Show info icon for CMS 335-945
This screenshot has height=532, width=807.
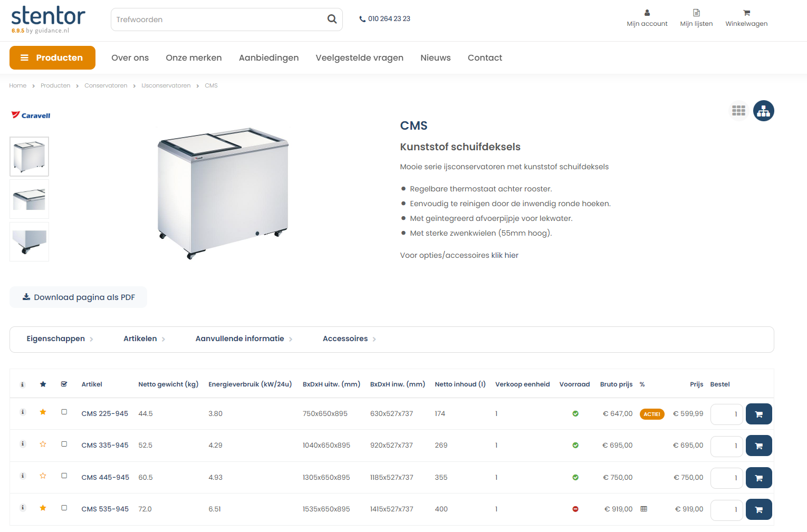tap(23, 444)
